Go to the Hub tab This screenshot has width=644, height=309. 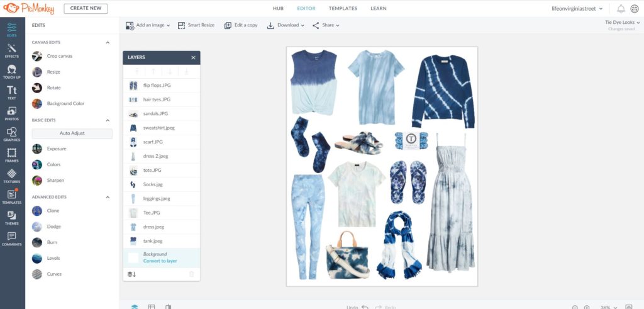coord(278,9)
